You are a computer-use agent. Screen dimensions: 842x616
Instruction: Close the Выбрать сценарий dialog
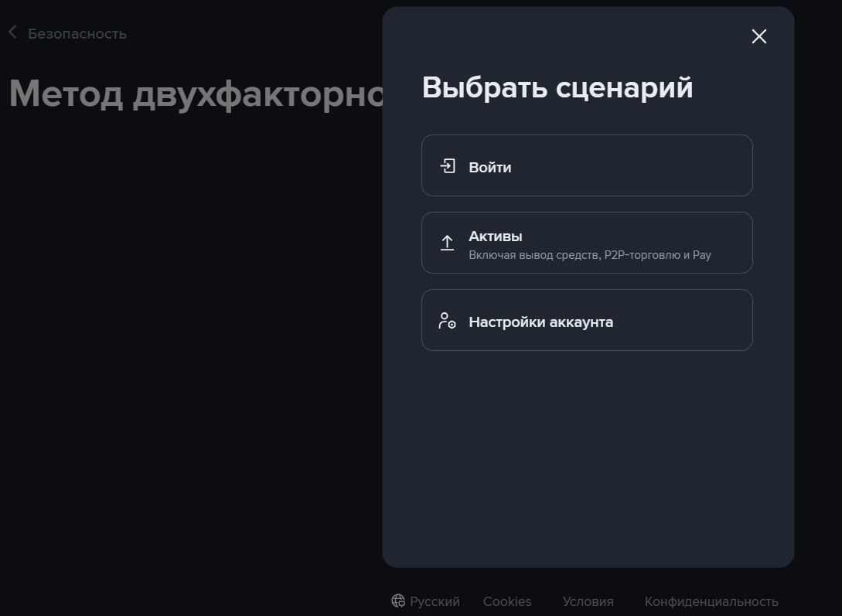758,36
